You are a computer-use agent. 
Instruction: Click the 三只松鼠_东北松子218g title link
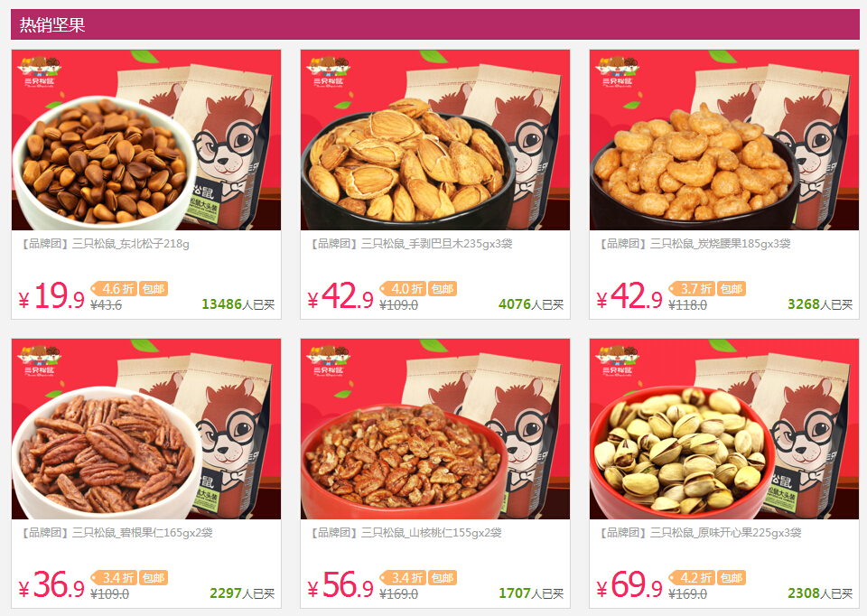105,244
